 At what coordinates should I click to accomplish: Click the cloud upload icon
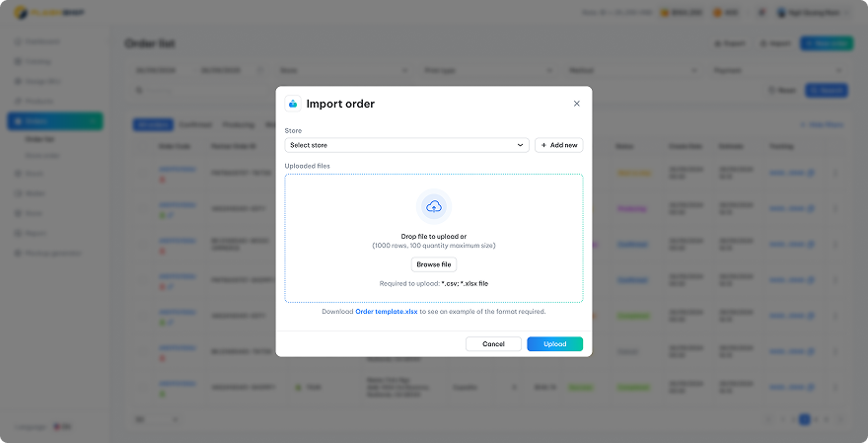(434, 206)
